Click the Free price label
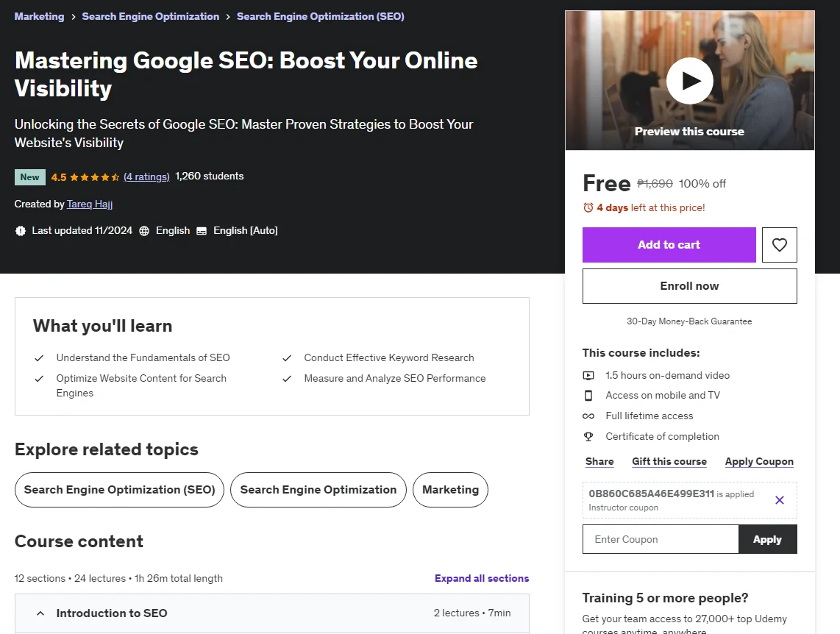 606,183
